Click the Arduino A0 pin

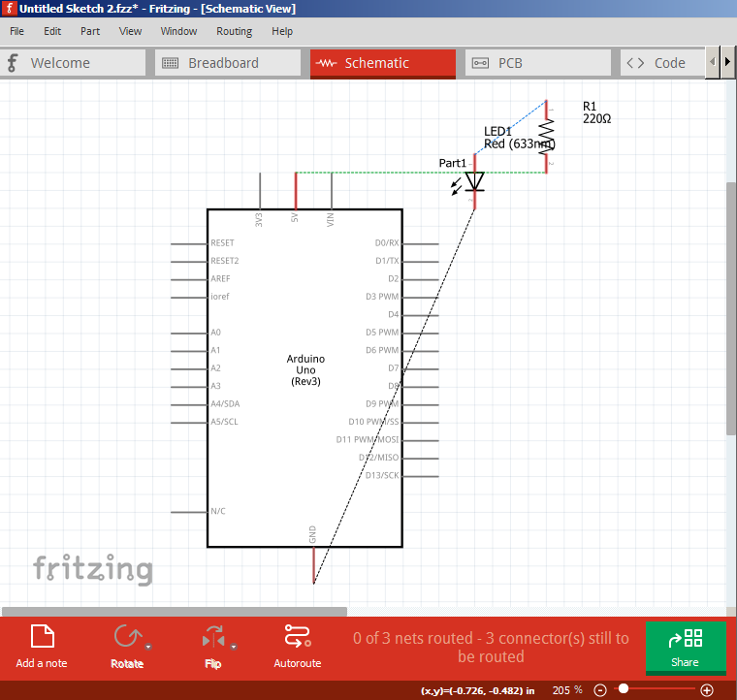tap(189, 334)
